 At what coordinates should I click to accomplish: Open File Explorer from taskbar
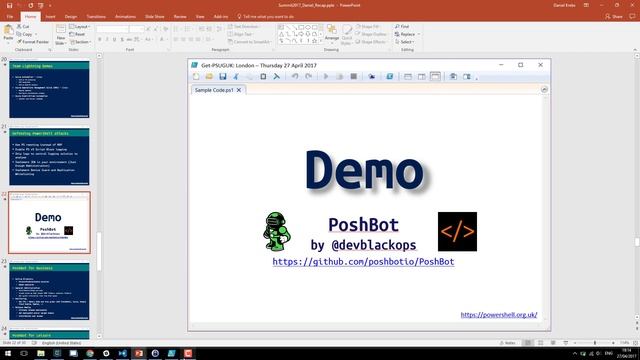pos(41,353)
